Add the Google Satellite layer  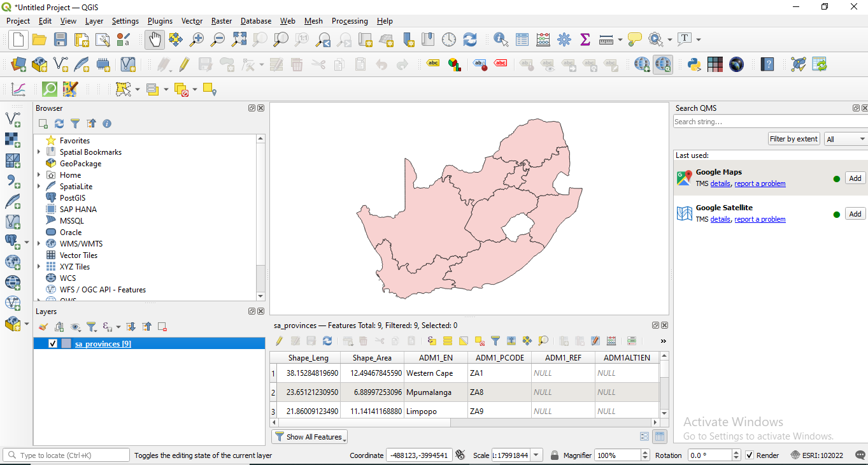coord(855,214)
